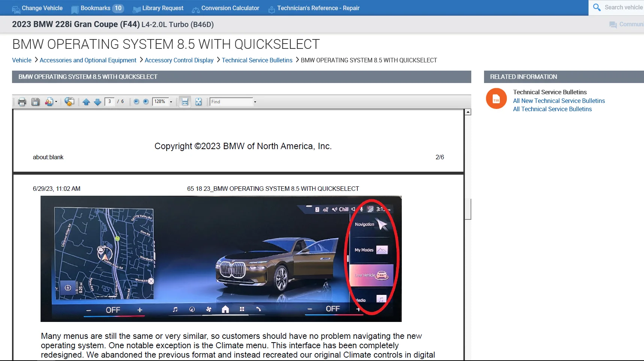Zoom in with the plus icon

point(146,101)
